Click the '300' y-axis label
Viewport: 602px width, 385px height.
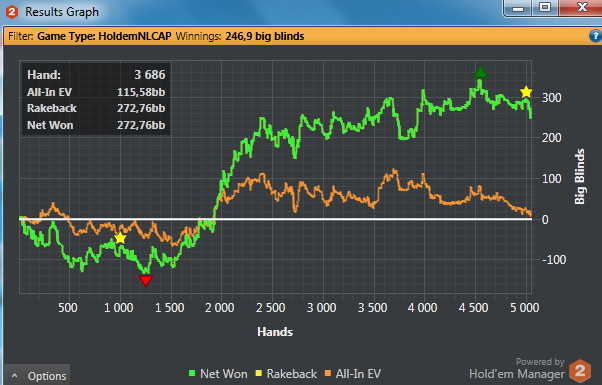551,97
